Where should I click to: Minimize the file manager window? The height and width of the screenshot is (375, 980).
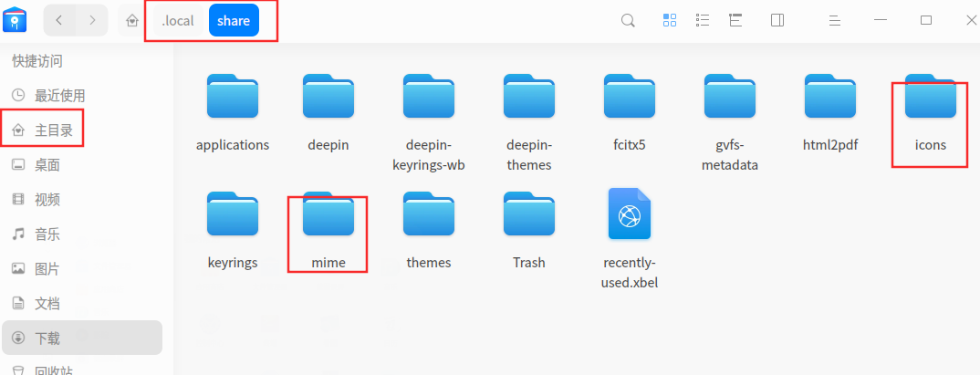pos(881,20)
